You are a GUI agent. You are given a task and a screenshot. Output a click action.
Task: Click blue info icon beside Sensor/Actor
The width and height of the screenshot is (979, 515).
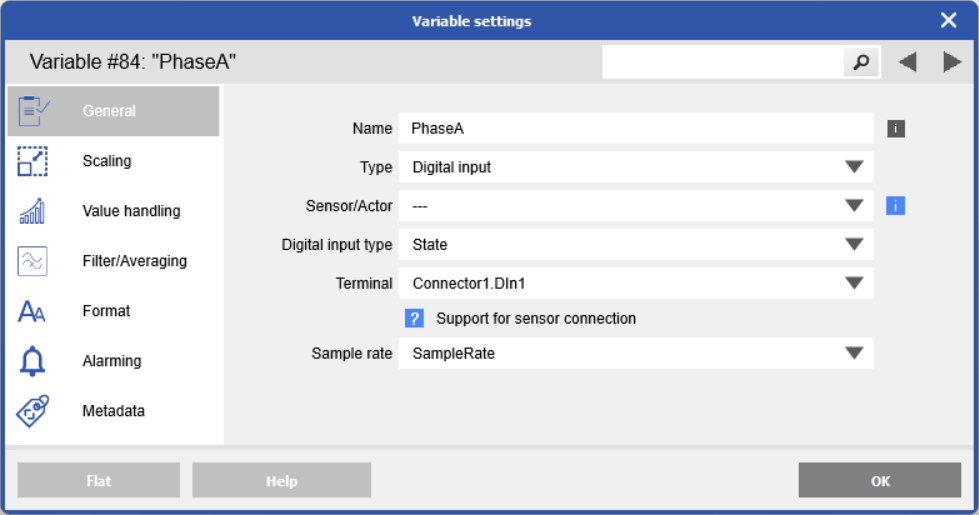(x=896, y=206)
